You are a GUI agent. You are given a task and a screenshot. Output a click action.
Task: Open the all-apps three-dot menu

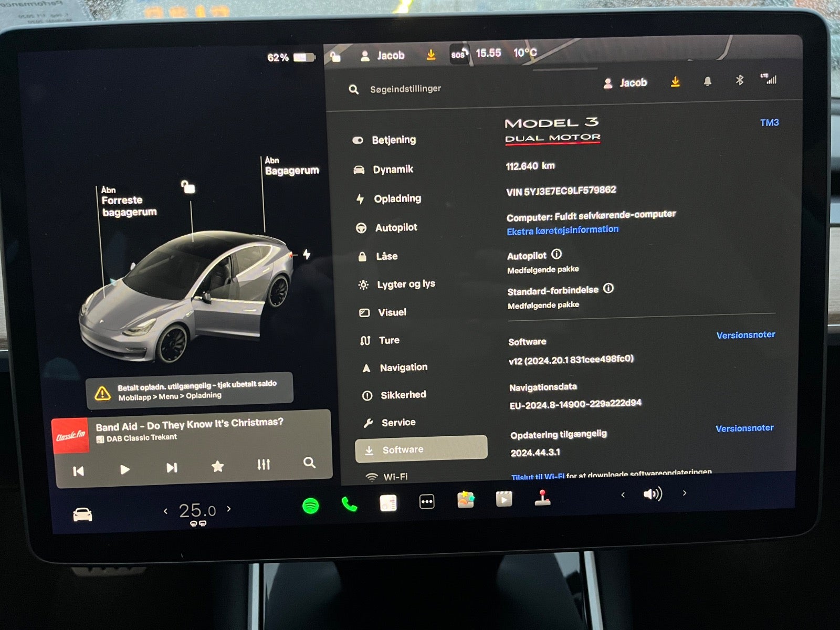[x=427, y=502]
